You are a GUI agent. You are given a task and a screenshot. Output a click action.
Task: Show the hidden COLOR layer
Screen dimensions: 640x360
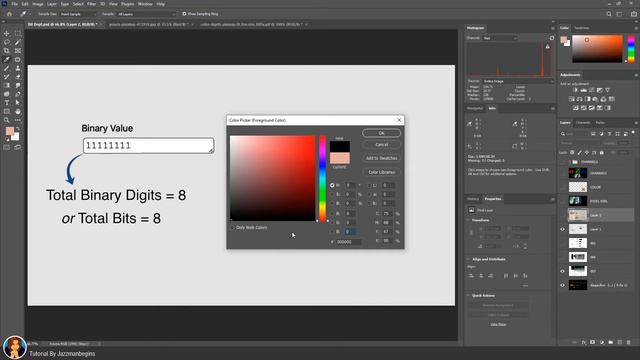click(x=562, y=187)
